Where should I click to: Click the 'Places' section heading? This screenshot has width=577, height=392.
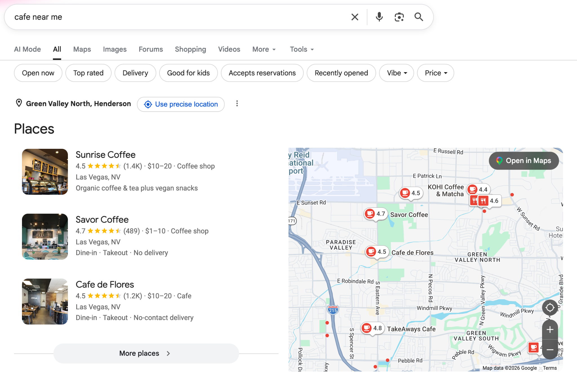[34, 129]
